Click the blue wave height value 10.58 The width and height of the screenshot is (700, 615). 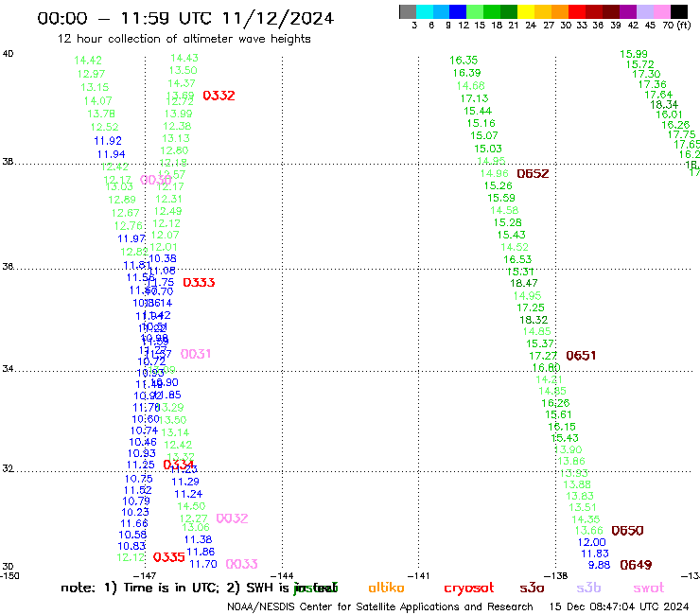[132, 535]
